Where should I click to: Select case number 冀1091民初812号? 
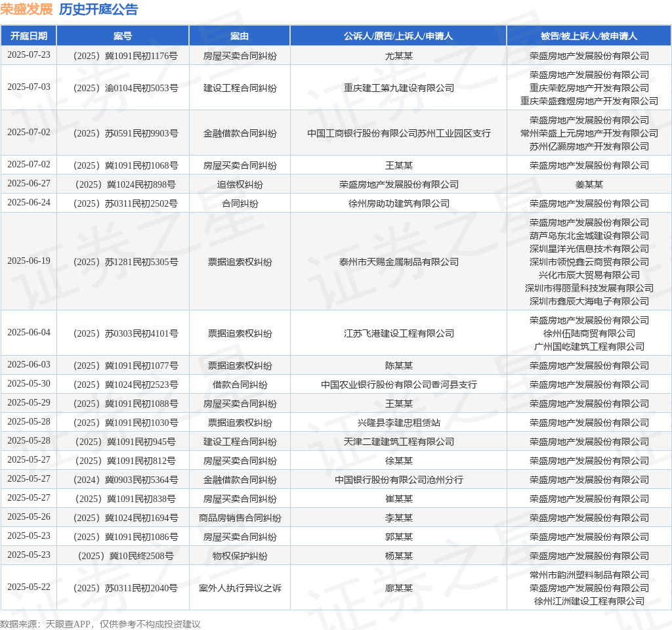click(125, 461)
